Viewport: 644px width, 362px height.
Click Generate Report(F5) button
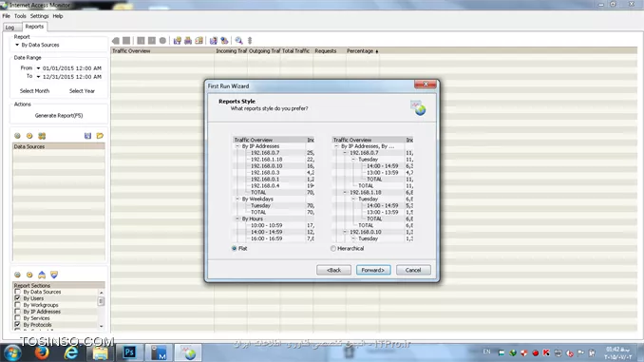[59, 116]
